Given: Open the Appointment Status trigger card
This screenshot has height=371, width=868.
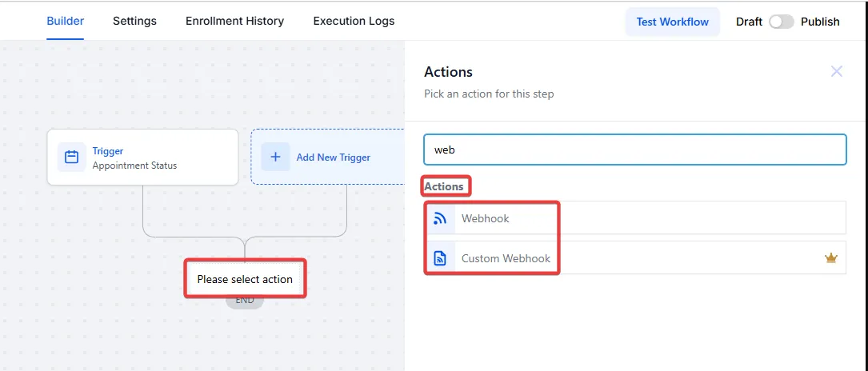Looking at the screenshot, I should 142,158.
